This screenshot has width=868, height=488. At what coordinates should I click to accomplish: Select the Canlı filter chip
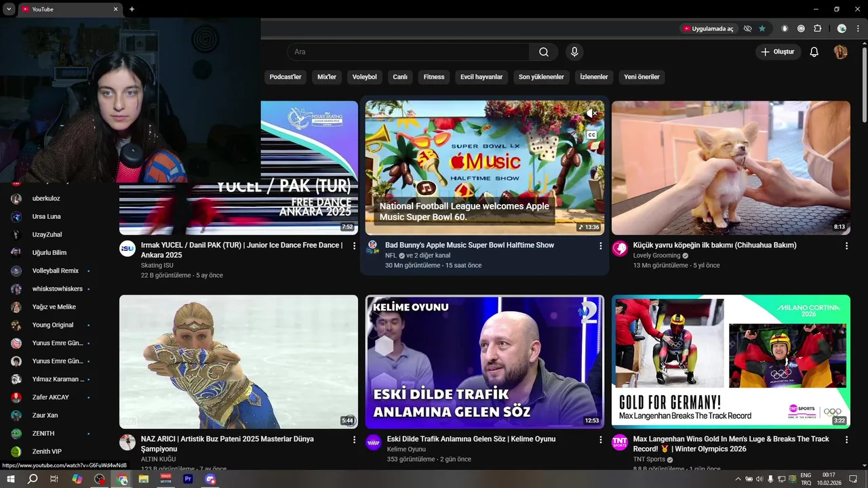coord(400,77)
